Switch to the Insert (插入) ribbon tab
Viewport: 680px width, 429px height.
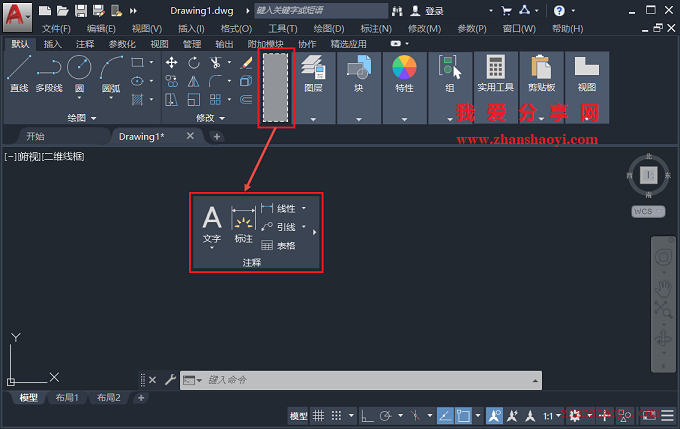point(52,44)
